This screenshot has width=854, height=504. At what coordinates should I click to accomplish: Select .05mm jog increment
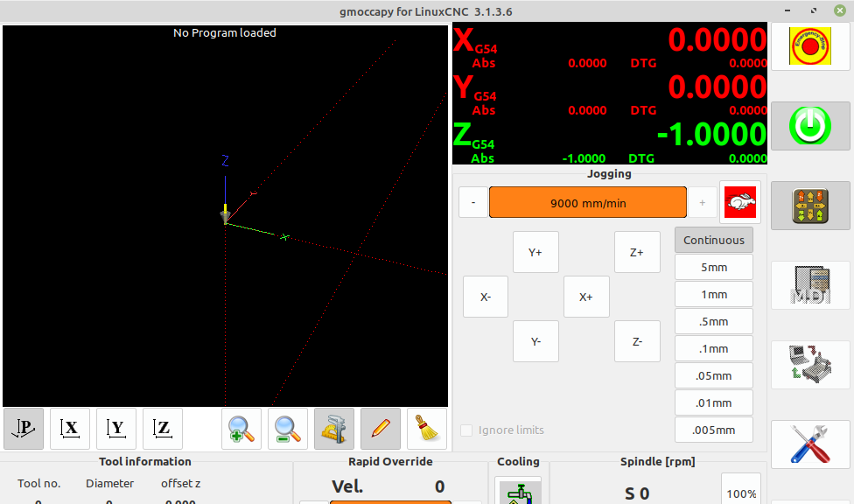(713, 376)
